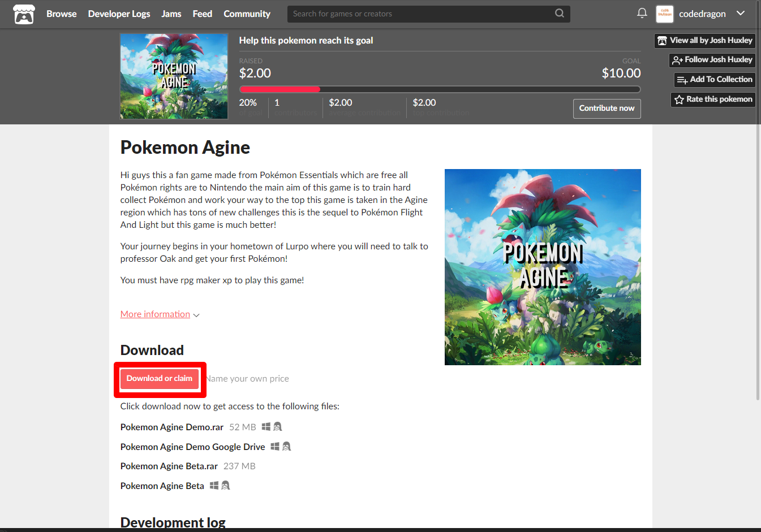Open the notifications bell
Screen dimensions: 761x532
(642, 13)
